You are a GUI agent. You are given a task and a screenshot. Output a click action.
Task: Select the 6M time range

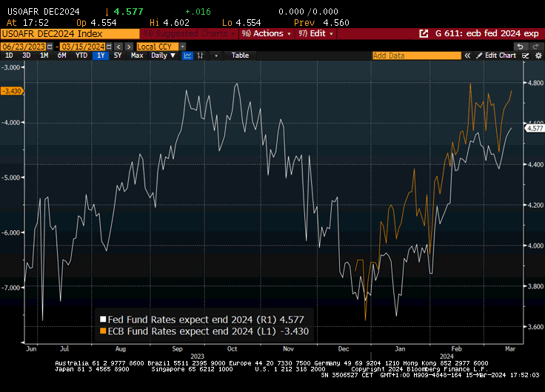tap(62, 55)
